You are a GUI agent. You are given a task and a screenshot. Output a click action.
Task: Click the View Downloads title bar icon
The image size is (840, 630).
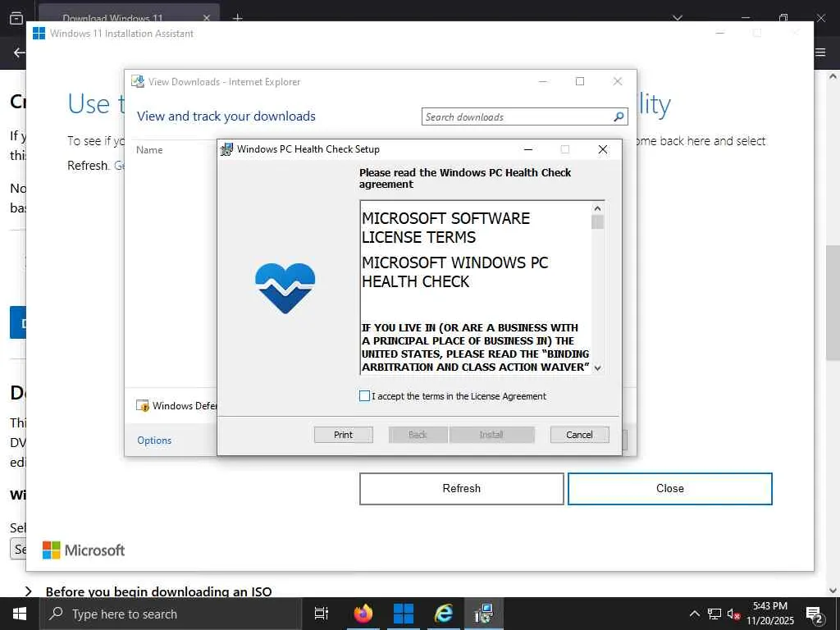tap(138, 81)
